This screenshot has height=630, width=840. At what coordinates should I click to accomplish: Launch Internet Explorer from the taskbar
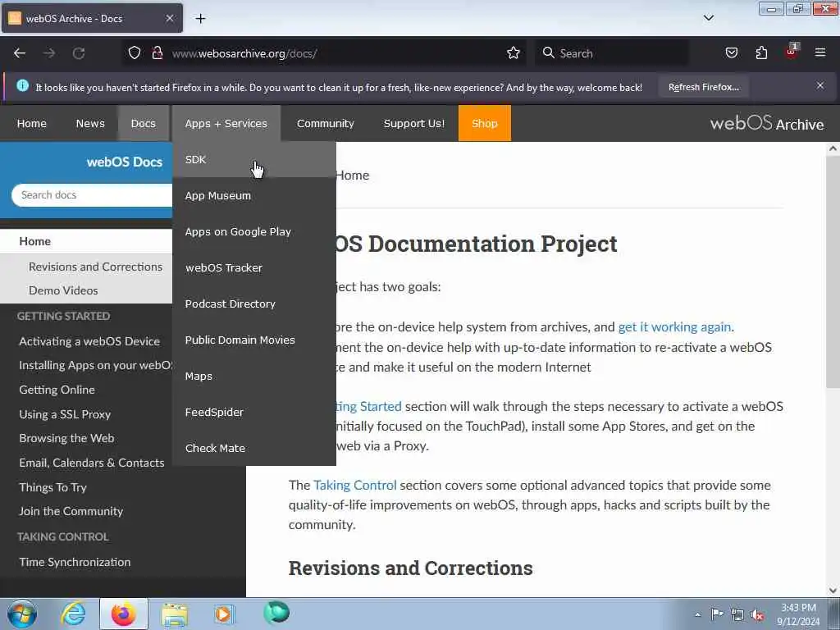click(73, 614)
